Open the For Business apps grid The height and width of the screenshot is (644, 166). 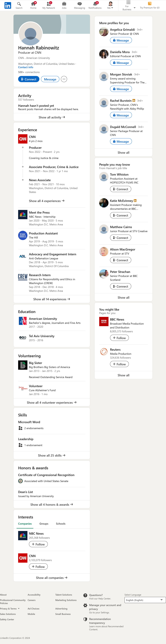click(128, 3)
